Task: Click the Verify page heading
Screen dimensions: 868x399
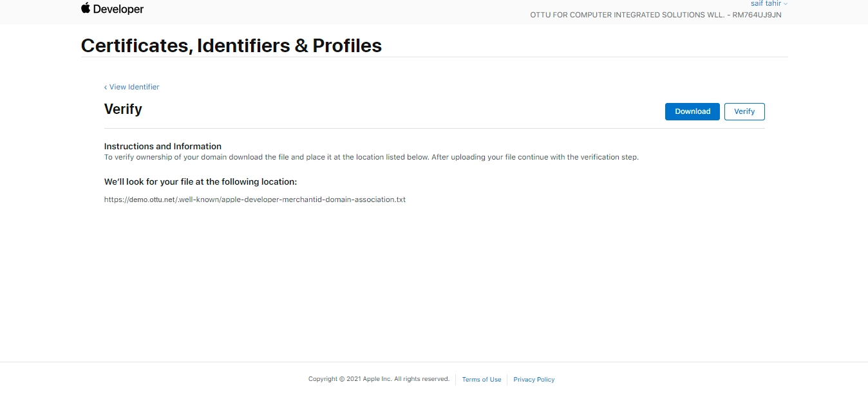Action: point(123,109)
